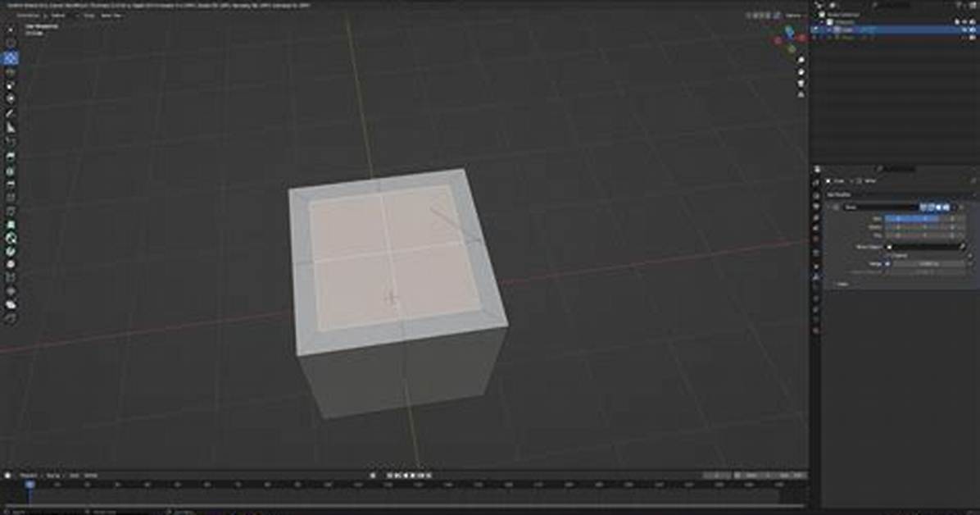Toggle Flip X button
This screenshot has height=515, width=980.
(897, 235)
